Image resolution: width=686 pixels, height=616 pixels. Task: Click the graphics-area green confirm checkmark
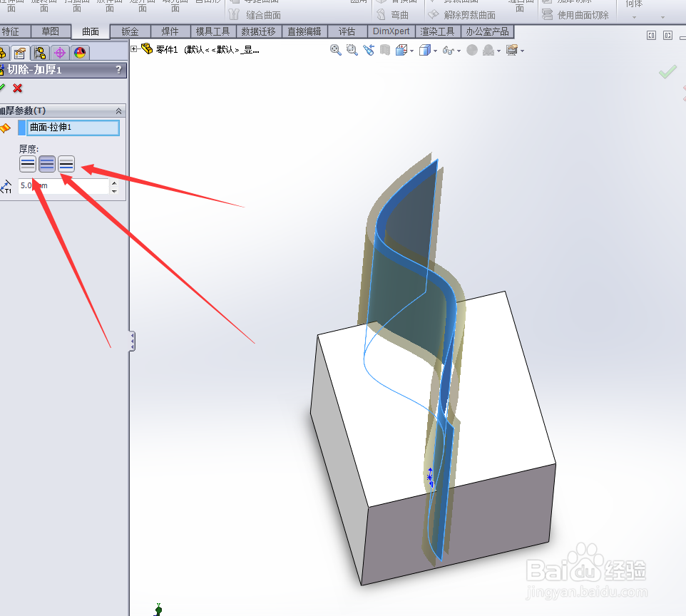click(667, 72)
